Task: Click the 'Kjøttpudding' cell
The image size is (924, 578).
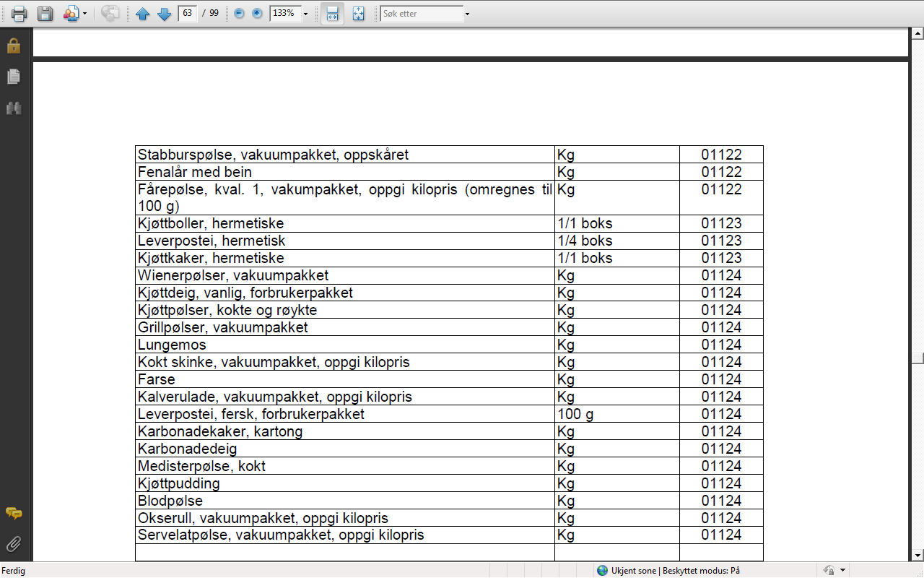Action: point(345,483)
